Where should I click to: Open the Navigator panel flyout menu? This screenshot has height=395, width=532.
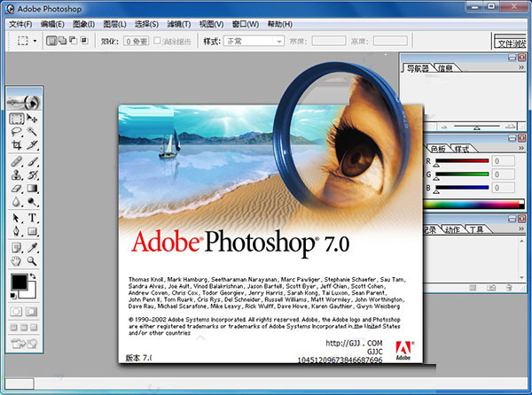pyautogui.click(x=520, y=68)
